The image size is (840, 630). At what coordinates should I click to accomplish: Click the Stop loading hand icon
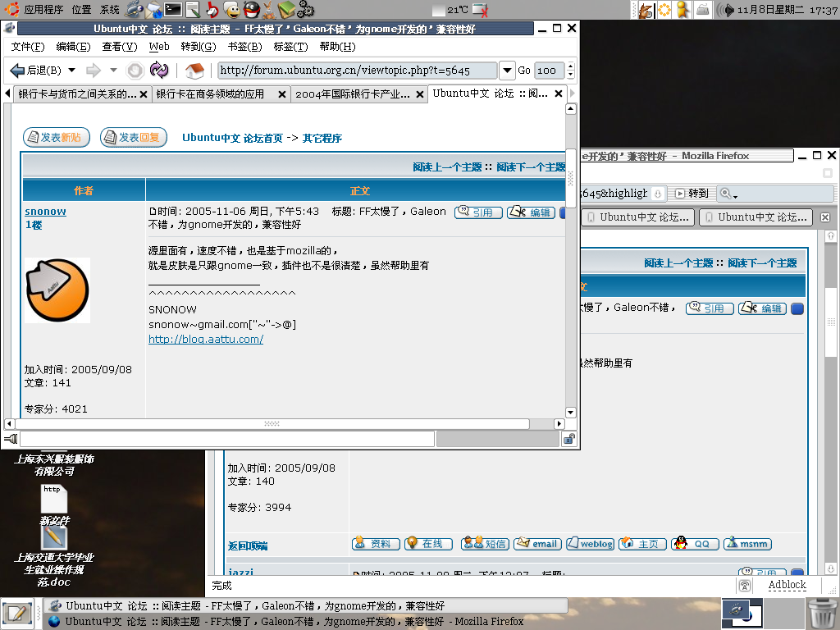[x=135, y=71]
